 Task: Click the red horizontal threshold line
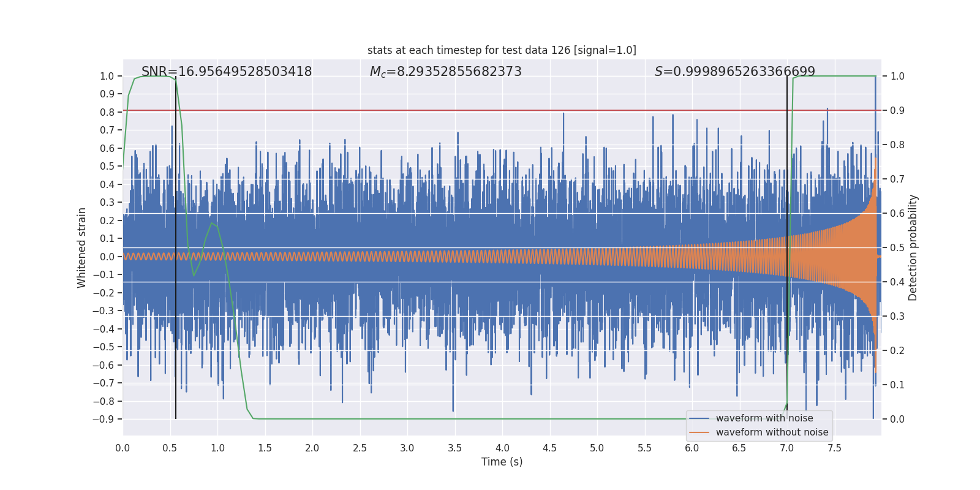pos(502,110)
